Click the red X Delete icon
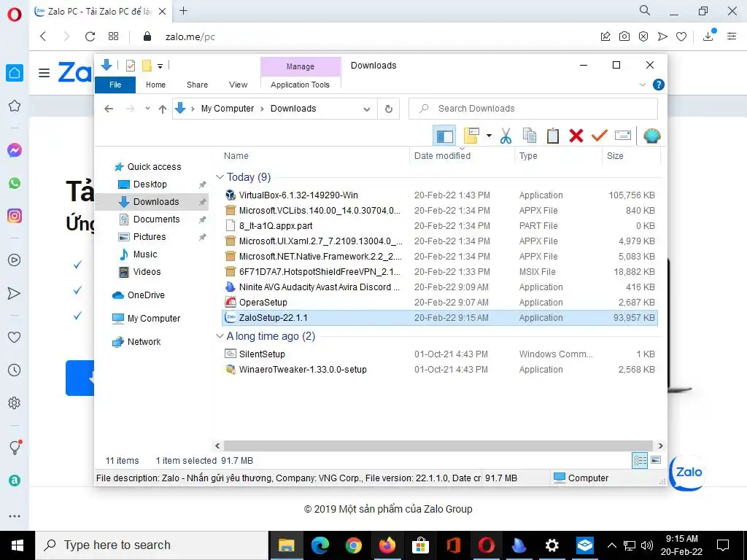The width and height of the screenshot is (747, 560). coord(576,136)
